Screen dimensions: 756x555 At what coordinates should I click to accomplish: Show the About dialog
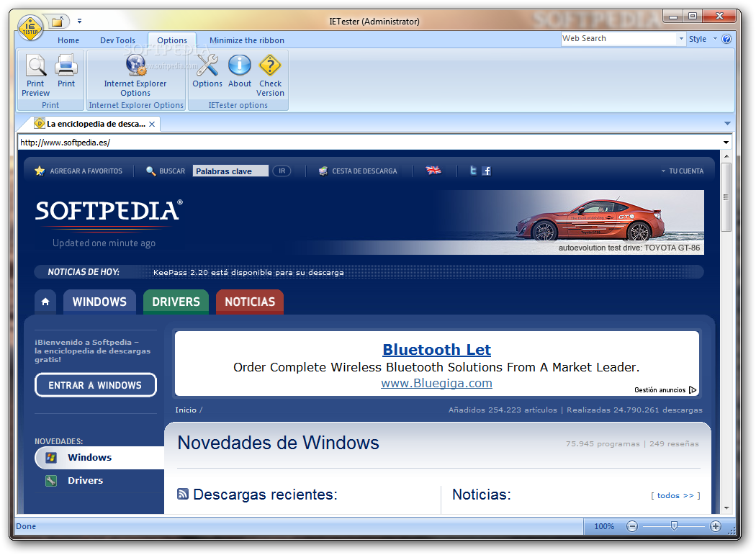[x=240, y=71]
